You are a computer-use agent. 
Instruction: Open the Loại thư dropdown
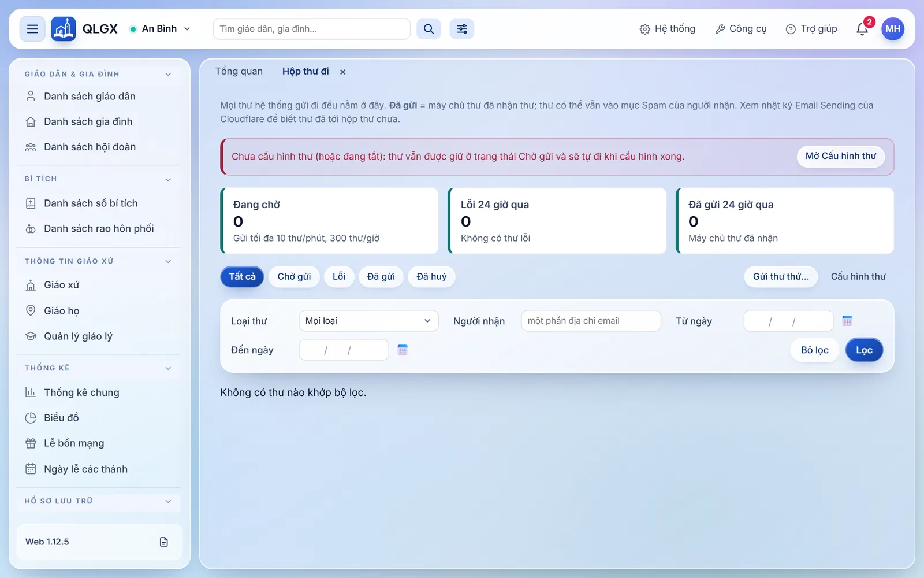pos(368,321)
